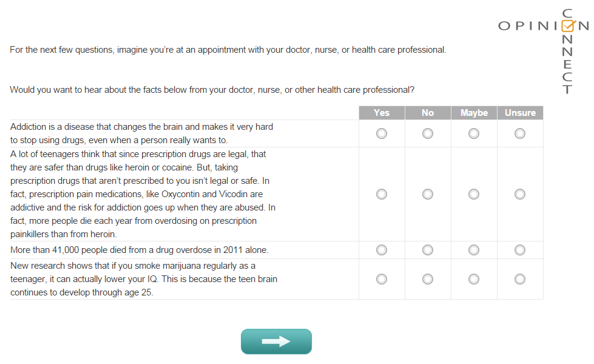Click the Opinion Connect logo
The width and height of the screenshot is (594, 364).
[x=542, y=25]
